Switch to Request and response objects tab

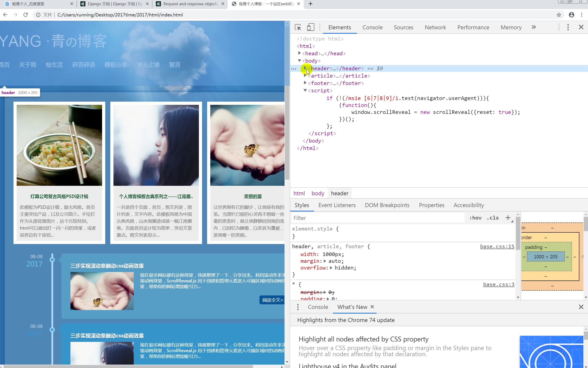coord(190,4)
